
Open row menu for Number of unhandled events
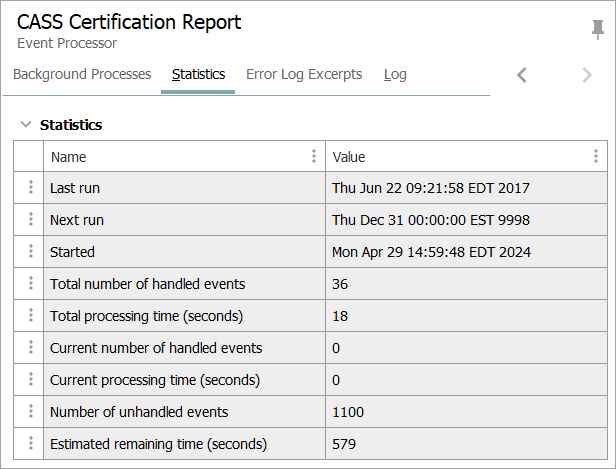pyautogui.click(x=30, y=412)
